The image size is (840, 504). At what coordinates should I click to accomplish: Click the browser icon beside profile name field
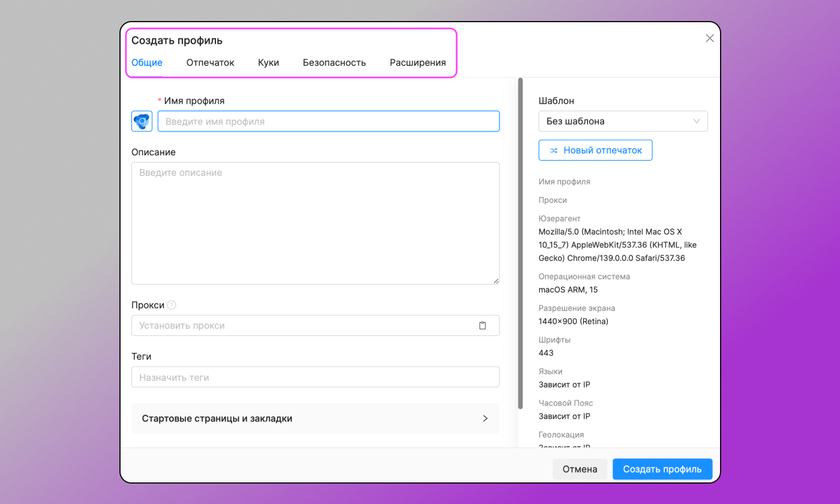tap(142, 121)
